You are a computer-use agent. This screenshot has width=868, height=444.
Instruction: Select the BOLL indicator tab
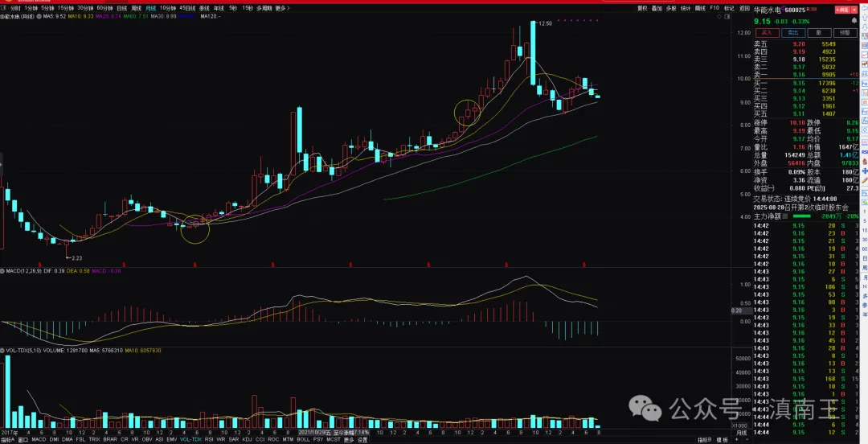pyautogui.click(x=303, y=439)
